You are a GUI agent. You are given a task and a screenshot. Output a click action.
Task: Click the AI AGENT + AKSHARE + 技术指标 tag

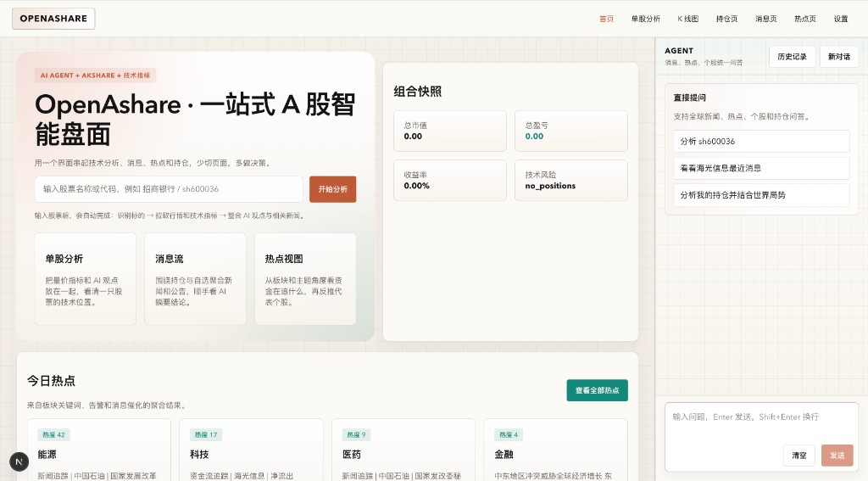tap(95, 76)
